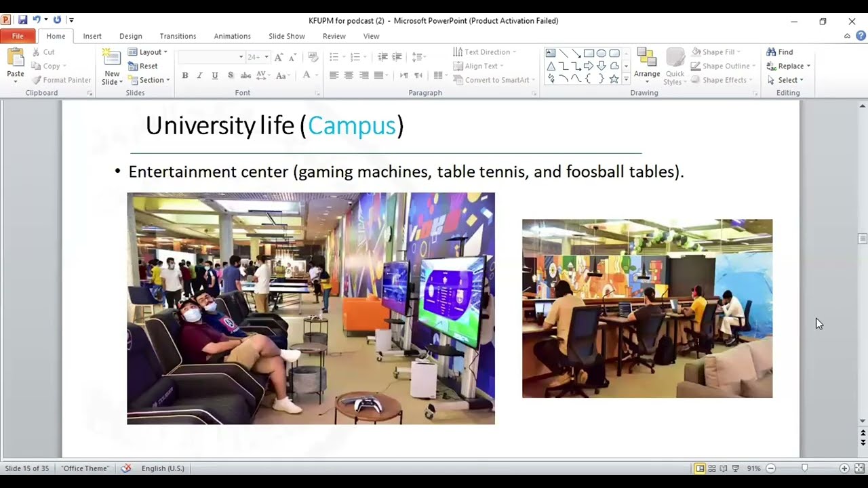
Task: Expand the Section dropdown
Action: (149, 80)
